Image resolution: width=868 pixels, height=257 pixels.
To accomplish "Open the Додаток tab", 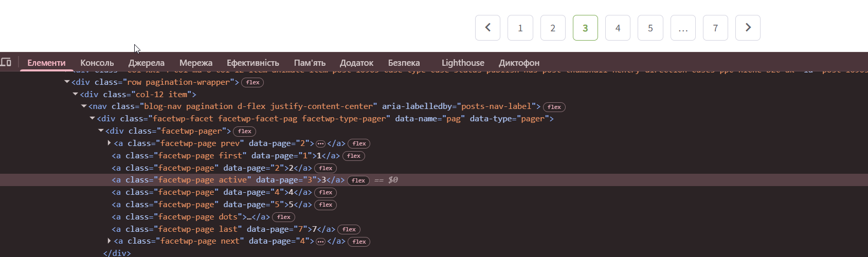I will [356, 63].
